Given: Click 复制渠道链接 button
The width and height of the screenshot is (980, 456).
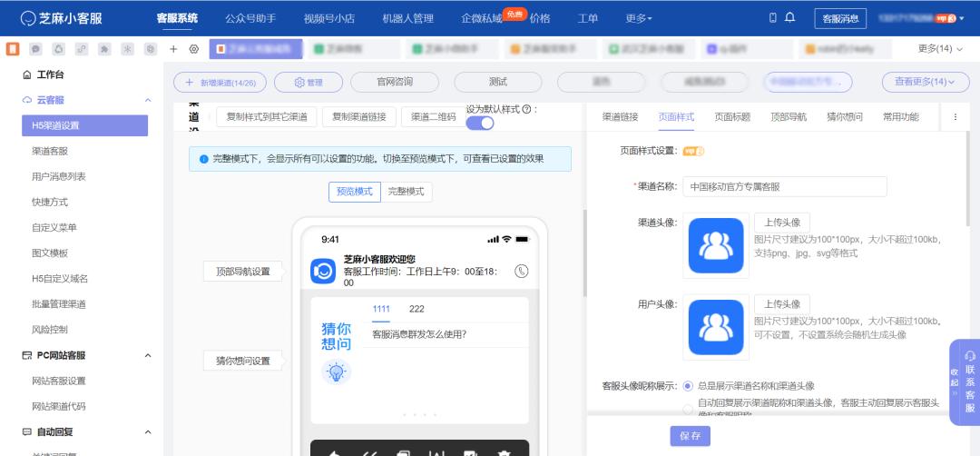Looking at the screenshot, I should [x=358, y=117].
